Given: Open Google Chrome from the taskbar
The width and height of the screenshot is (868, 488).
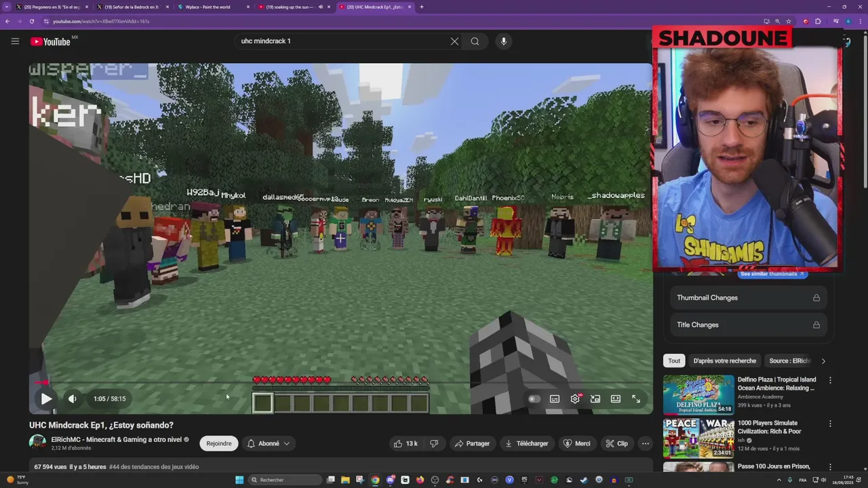Looking at the screenshot, I should (x=375, y=480).
